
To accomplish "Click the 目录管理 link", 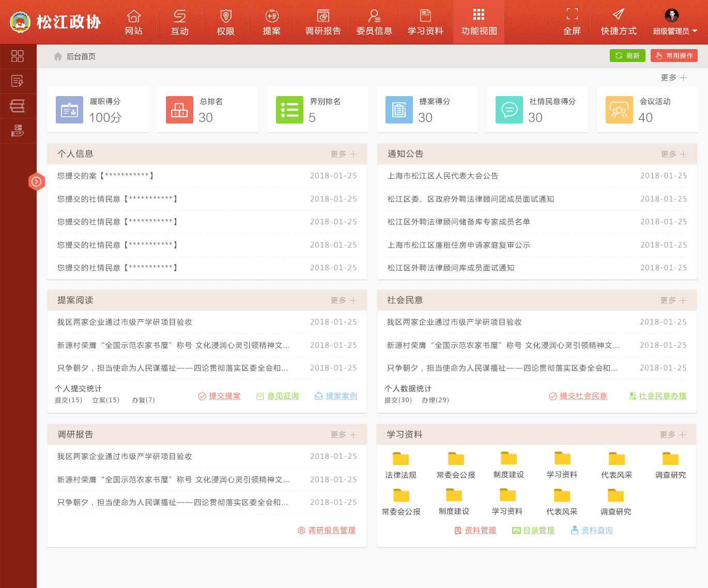I will [x=533, y=530].
